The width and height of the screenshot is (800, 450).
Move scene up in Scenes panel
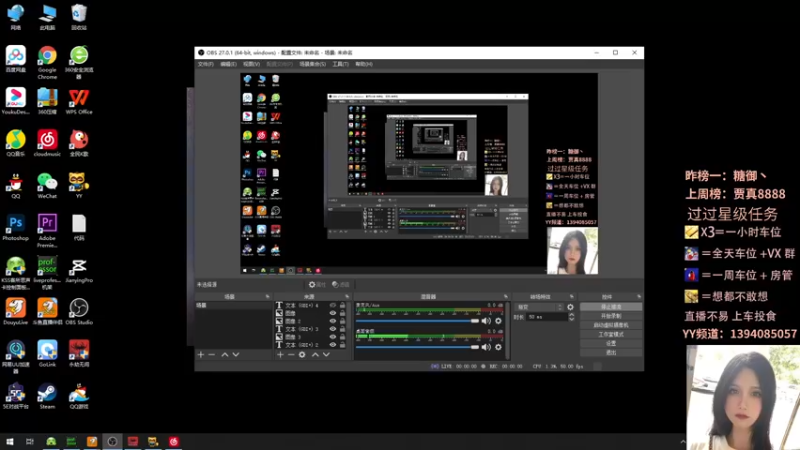pos(224,354)
